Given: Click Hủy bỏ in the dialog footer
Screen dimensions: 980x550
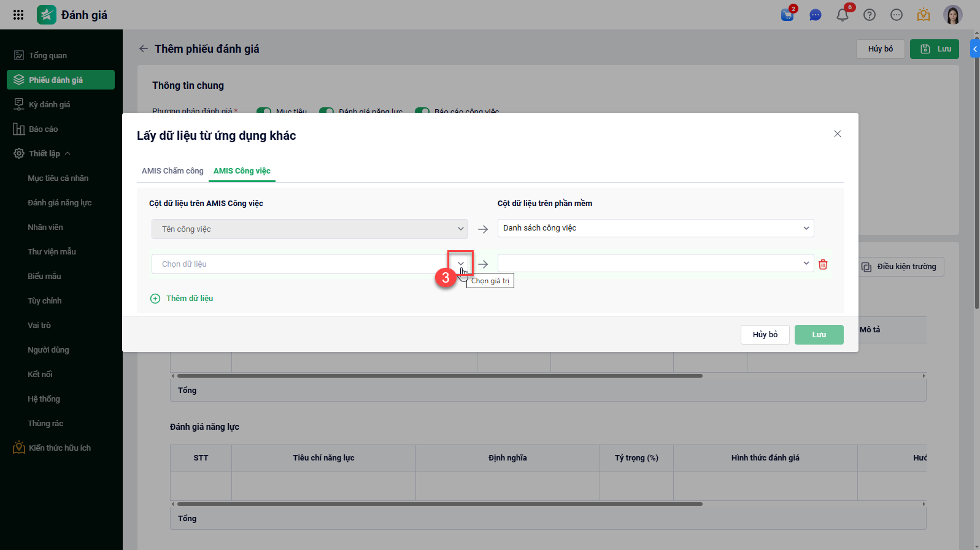Looking at the screenshot, I should pos(765,335).
